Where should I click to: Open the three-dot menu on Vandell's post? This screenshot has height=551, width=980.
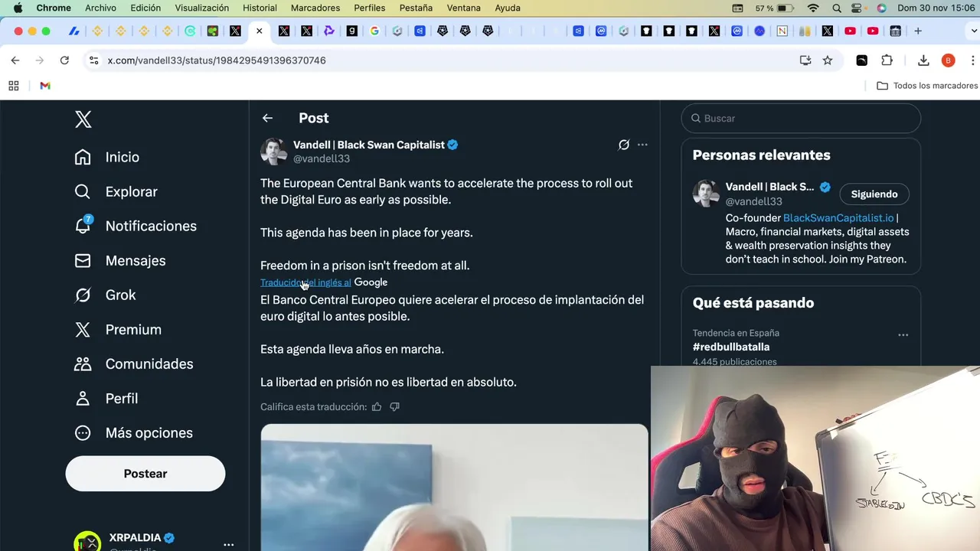(642, 145)
